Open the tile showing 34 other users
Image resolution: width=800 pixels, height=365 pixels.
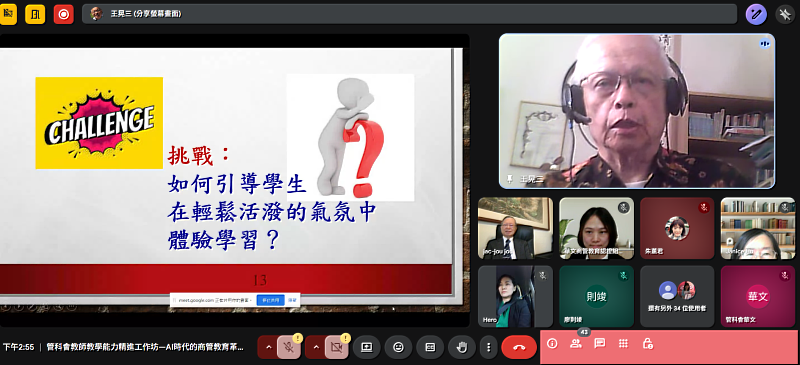click(677, 296)
